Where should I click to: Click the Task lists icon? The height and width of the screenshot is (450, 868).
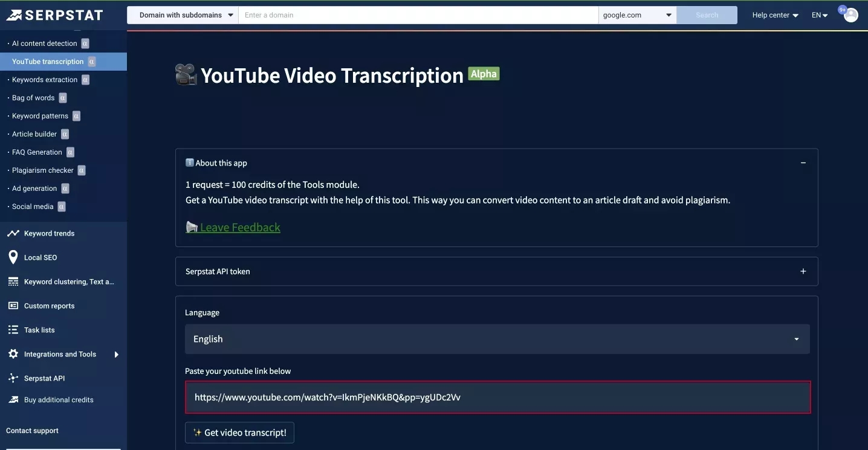[13, 330]
